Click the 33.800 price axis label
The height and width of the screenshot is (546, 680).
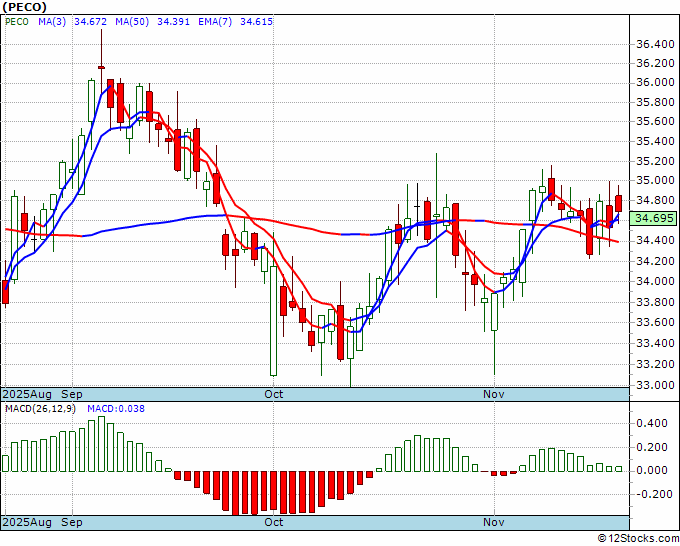655,302
